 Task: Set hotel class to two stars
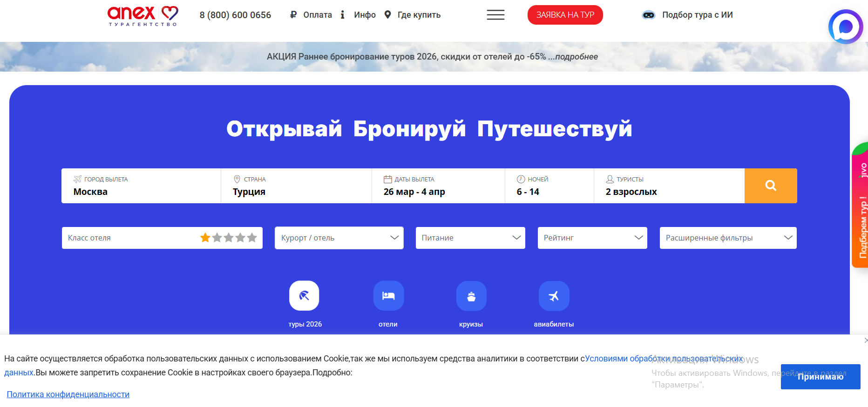217,238
